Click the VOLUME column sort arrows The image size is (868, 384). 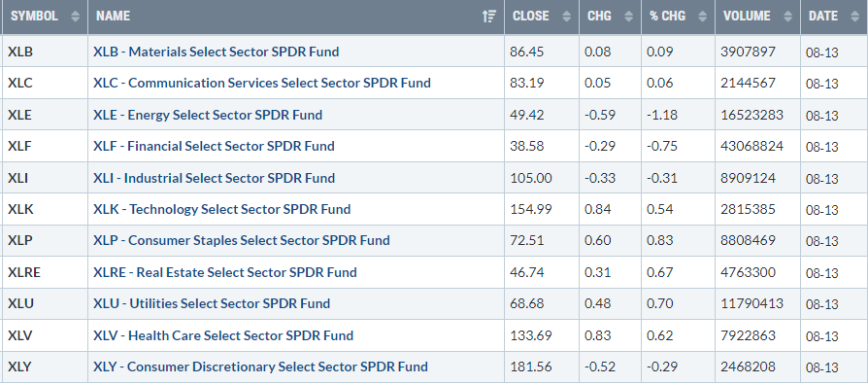point(787,17)
